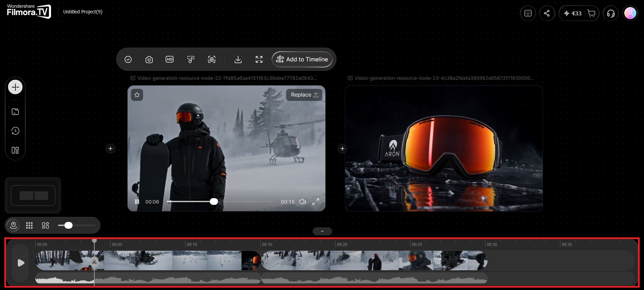Select the first timeline video clip
This screenshot has height=290, width=644.
tap(148, 260)
